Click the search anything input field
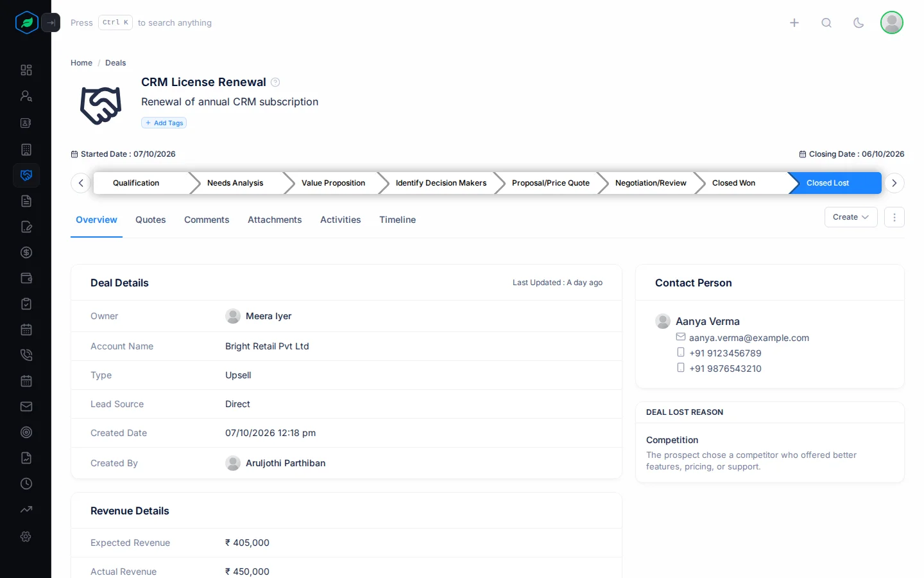This screenshot has width=924, height=578. click(x=141, y=22)
